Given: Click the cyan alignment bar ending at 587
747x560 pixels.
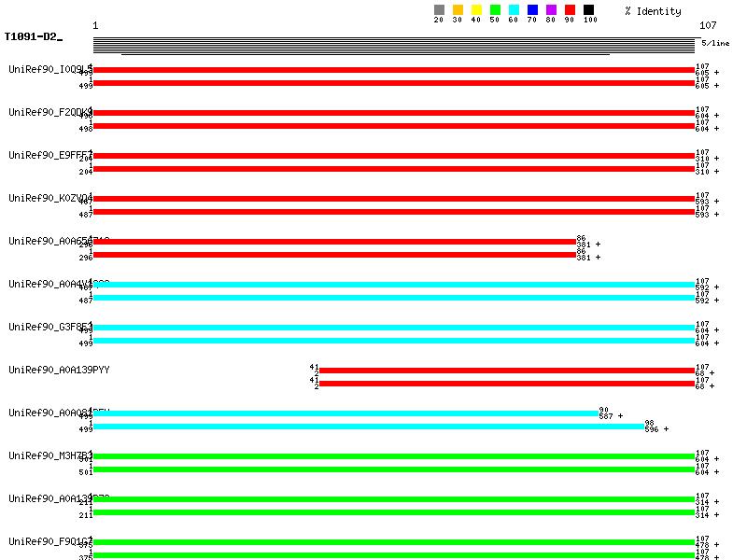Looking at the screenshot, I should pyautogui.click(x=345, y=413).
